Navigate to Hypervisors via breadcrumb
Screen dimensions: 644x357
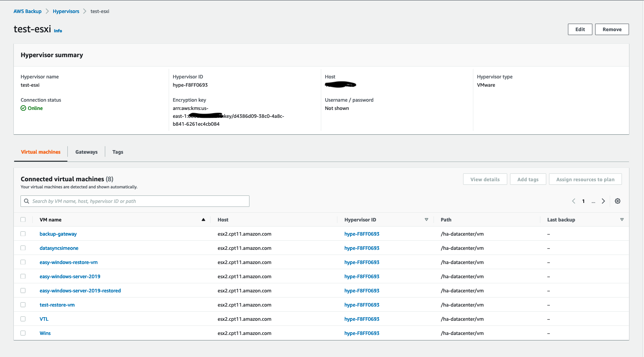click(66, 11)
